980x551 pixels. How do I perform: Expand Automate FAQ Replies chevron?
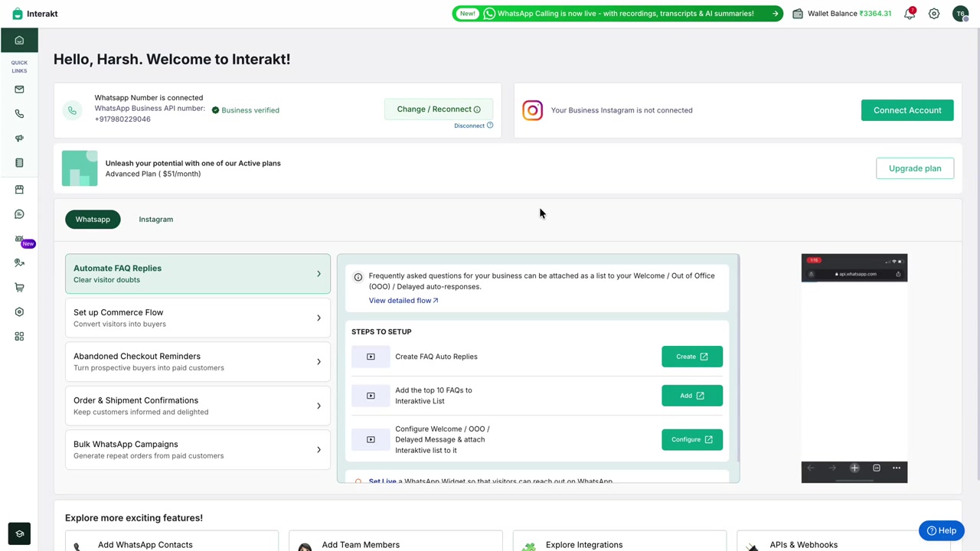pyautogui.click(x=318, y=274)
